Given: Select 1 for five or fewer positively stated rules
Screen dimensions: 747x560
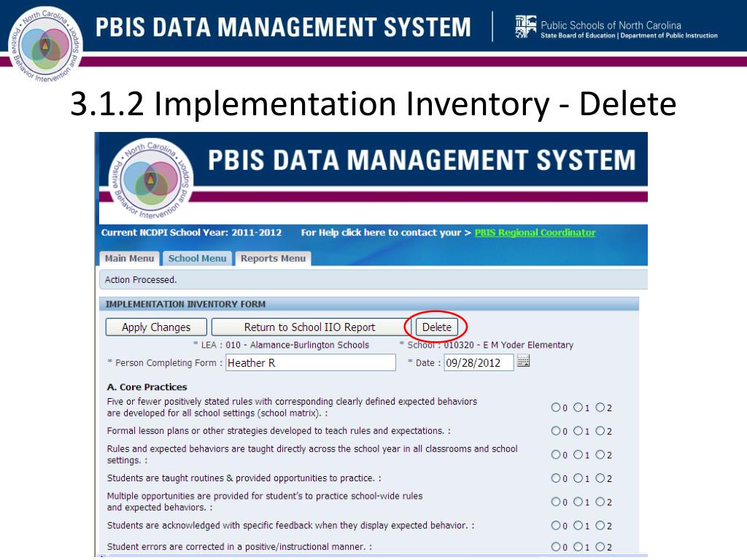Looking at the screenshot, I should [x=578, y=407].
